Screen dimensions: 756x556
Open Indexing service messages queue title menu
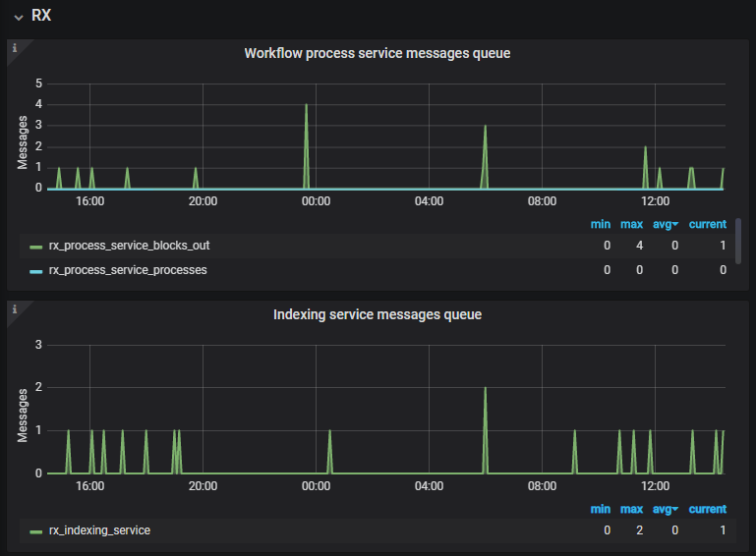pyautogui.click(x=378, y=315)
